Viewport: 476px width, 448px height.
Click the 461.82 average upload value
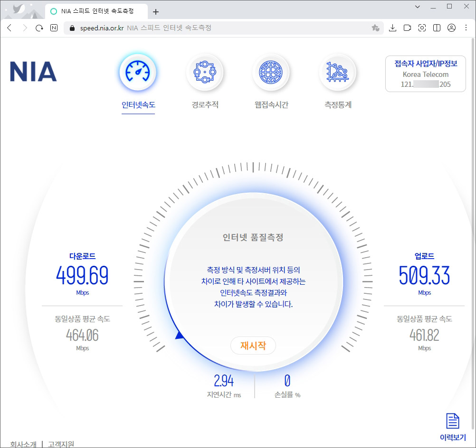click(424, 335)
